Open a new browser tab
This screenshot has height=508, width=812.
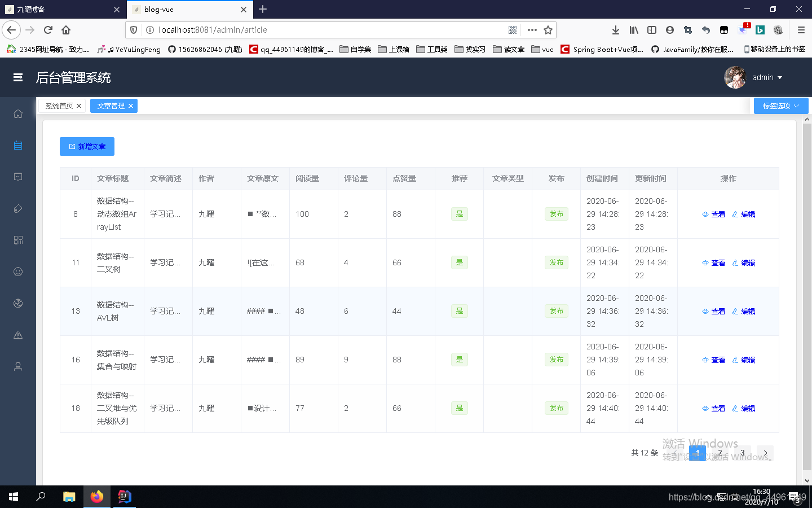(263, 9)
